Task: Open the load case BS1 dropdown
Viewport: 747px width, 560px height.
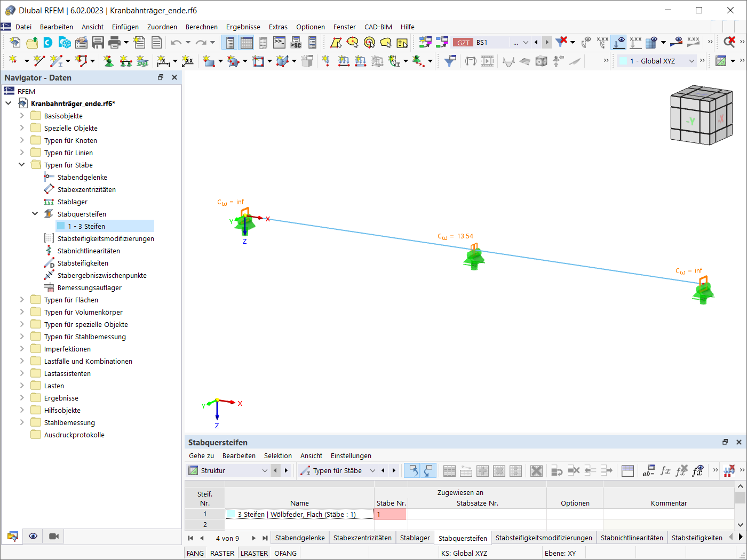Action: (526, 43)
